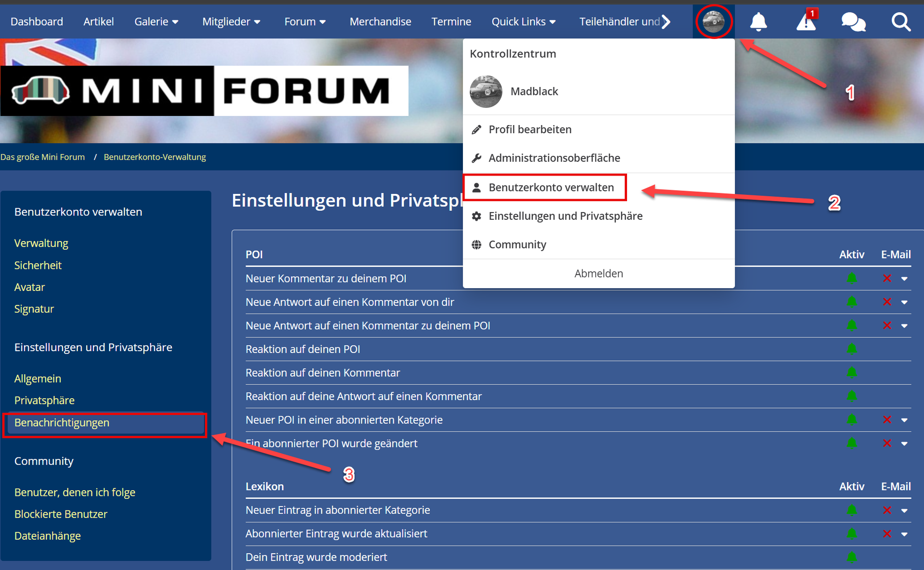The height and width of the screenshot is (570, 924).
Task: Select 'Benutzerkonto verwalten' in the user menu
Action: tap(551, 188)
